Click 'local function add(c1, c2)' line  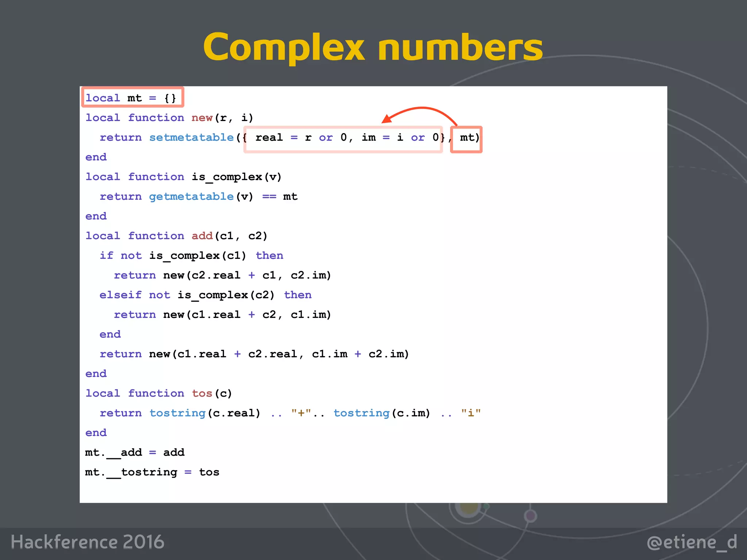pyautogui.click(x=177, y=236)
